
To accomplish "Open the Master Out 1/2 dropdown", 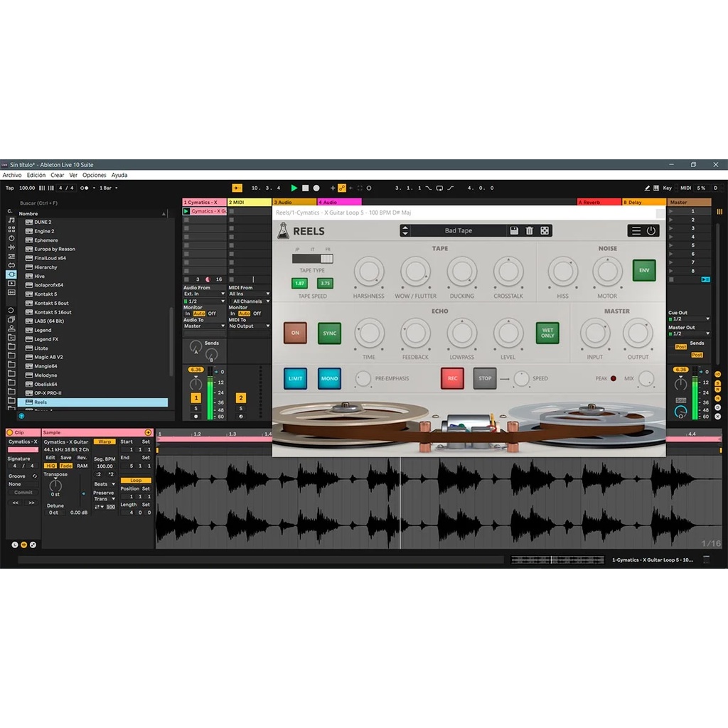I will [689, 334].
